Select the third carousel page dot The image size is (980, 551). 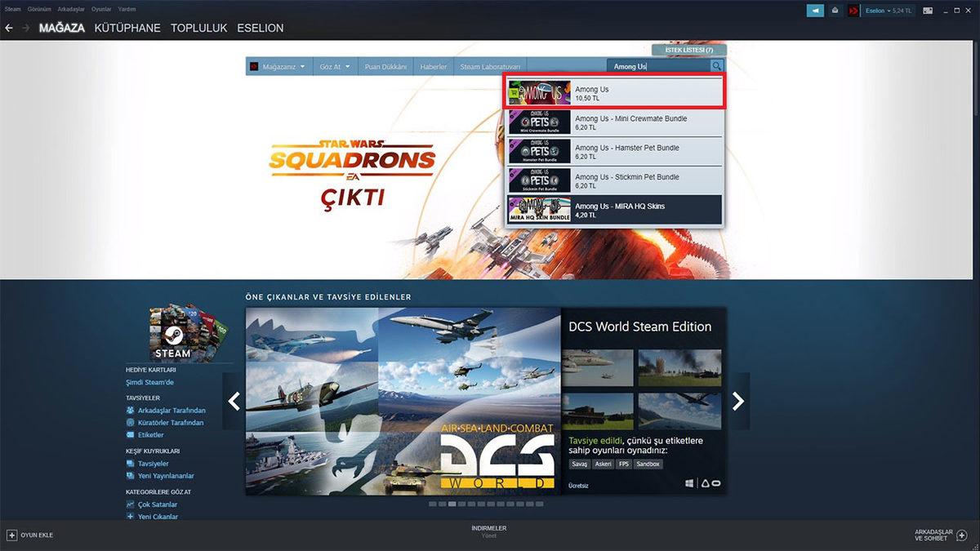452,504
